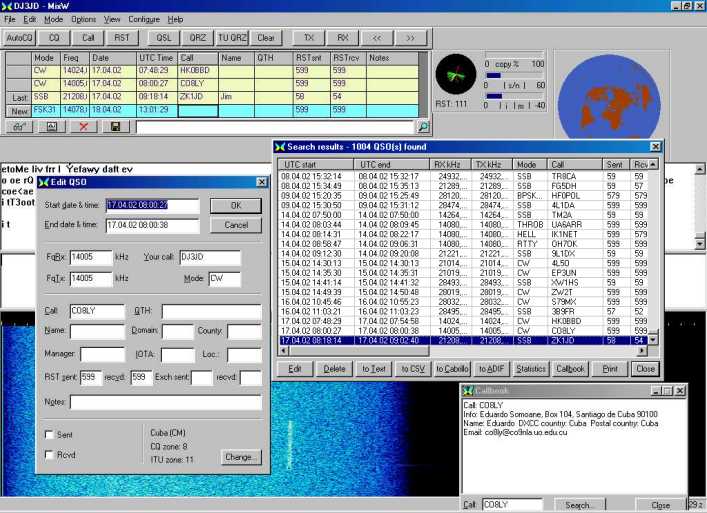Image resolution: width=707 pixels, height=513 pixels.
Task: Open the Options menu
Action: tap(84, 19)
